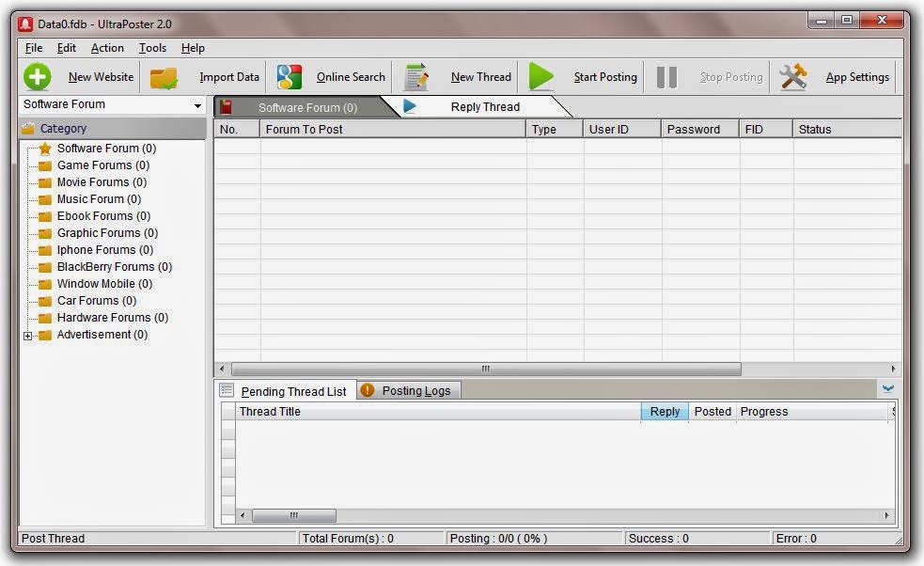924x566 pixels.
Task: Click the folder icon beside Music Forum (0)
Action: click(45, 200)
